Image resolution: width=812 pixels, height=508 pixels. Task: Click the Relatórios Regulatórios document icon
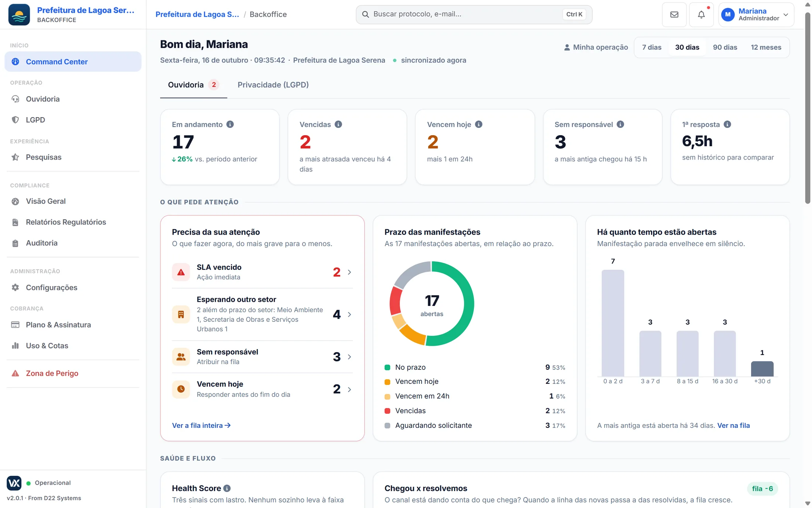(15, 222)
